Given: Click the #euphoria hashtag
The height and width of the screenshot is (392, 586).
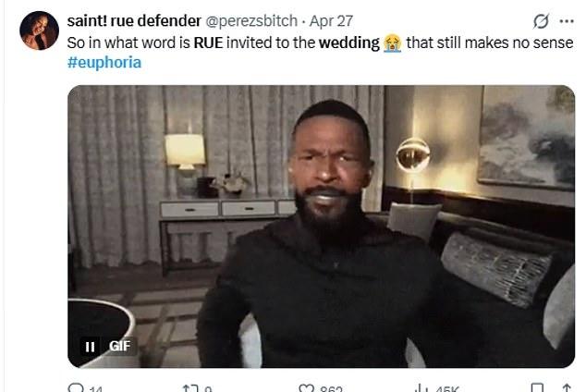Looking at the screenshot, I should [x=104, y=63].
